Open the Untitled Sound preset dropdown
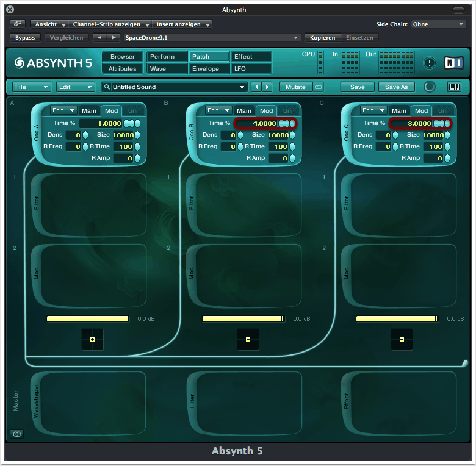The image size is (476, 466). tap(175, 87)
